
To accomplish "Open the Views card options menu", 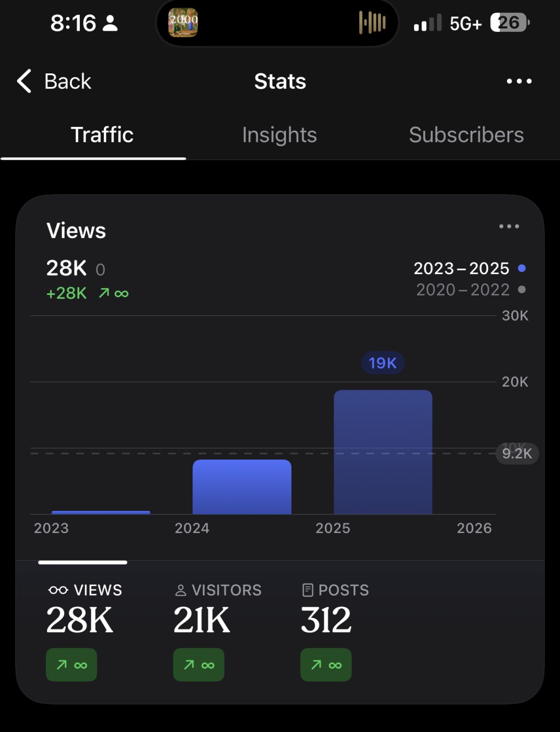I will (x=509, y=226).
